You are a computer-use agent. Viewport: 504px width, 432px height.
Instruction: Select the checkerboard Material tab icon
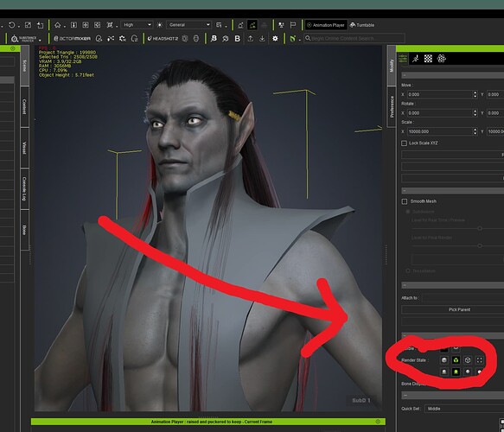pos(428,59)
